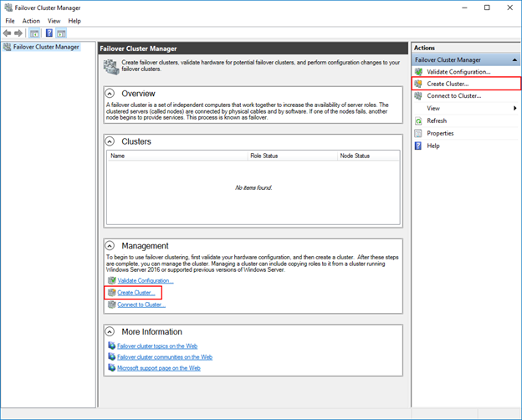
Task: Open the Action menu
Action: pyautogui.click(x=31, y=21)
